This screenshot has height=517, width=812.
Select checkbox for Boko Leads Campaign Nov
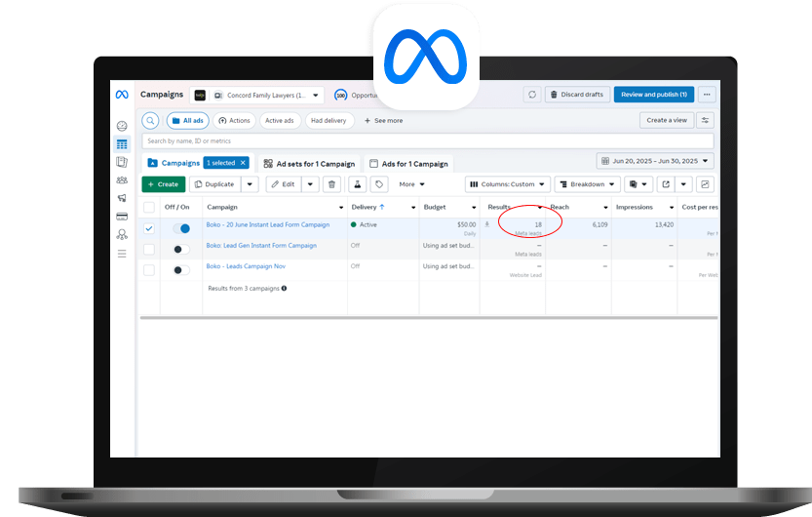click(x=149, y=269)
